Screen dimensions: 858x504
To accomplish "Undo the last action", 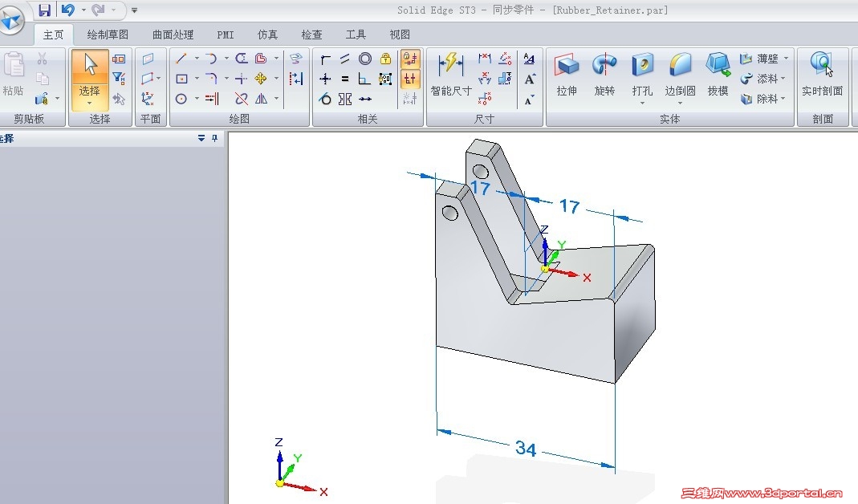I will tap(68, 10).
